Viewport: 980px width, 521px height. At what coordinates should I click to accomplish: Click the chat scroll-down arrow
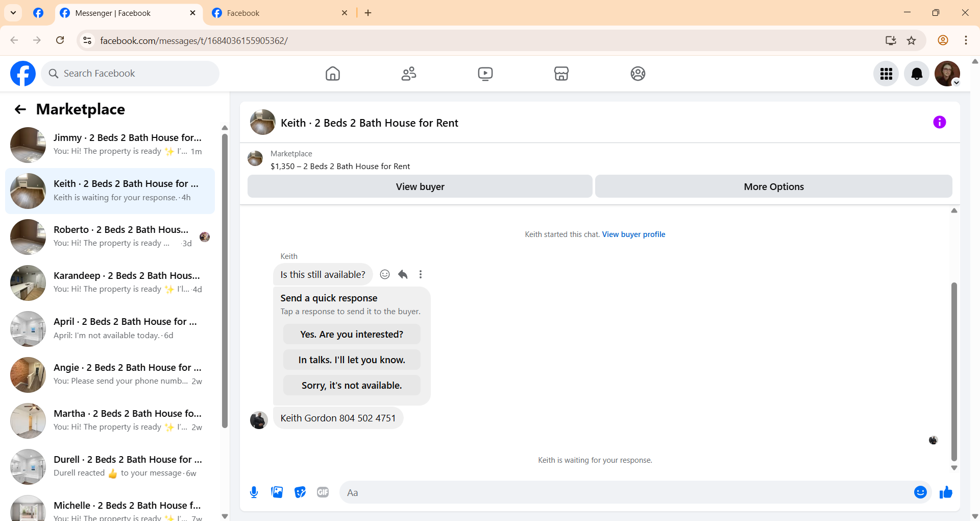pos(954,468)
